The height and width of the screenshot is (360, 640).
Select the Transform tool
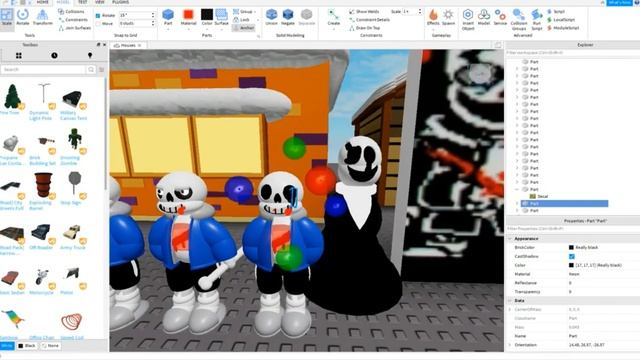point(42,17)
